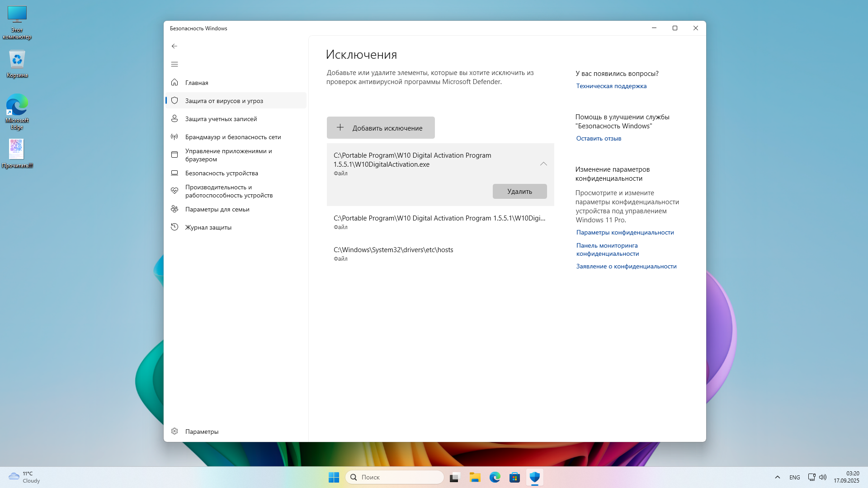Expand the truncated W10Digi... exclusion entry
868x488 pixels.
tap(440, 222)
